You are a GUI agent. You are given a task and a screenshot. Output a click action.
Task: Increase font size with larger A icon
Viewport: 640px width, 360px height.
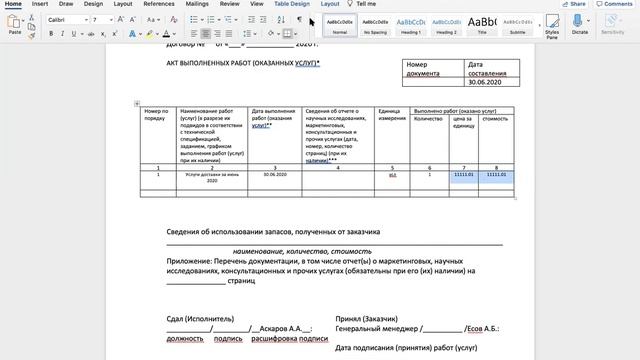click(121, 20)
